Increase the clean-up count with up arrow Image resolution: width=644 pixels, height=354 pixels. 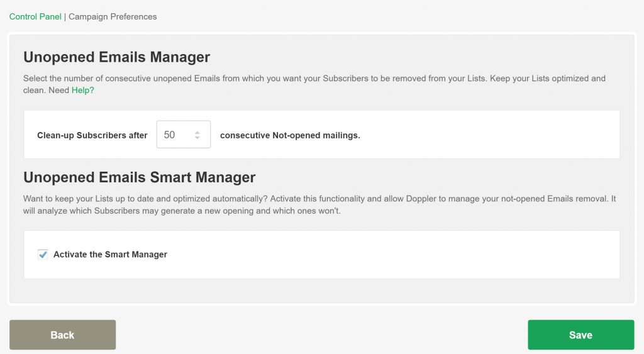(x=197, y=132)
